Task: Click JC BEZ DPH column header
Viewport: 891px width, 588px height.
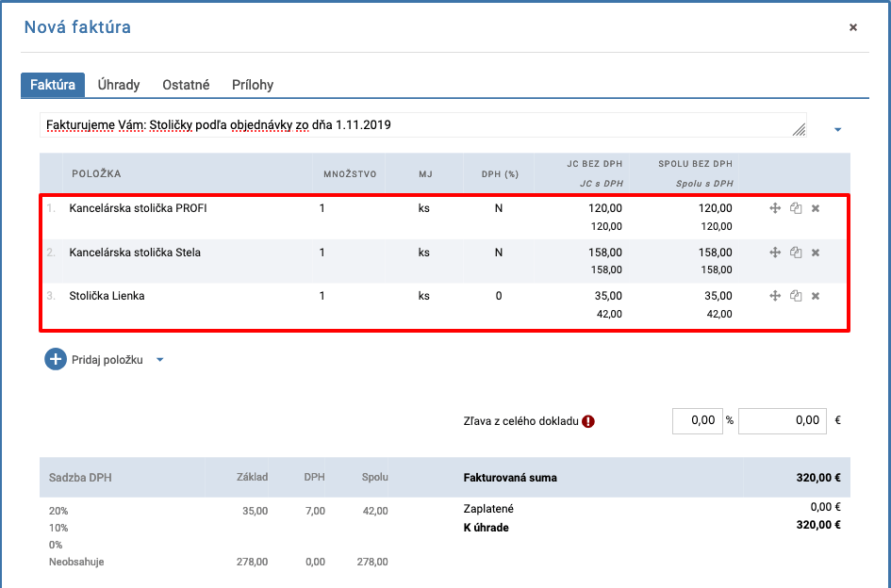Action: click(595, 164)
